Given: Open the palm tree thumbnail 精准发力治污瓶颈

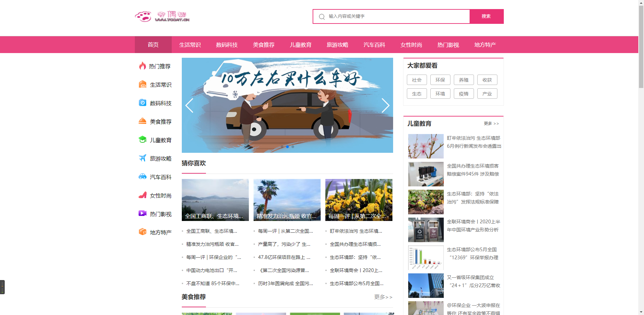Looking at the screenshot, I should 287,200.
